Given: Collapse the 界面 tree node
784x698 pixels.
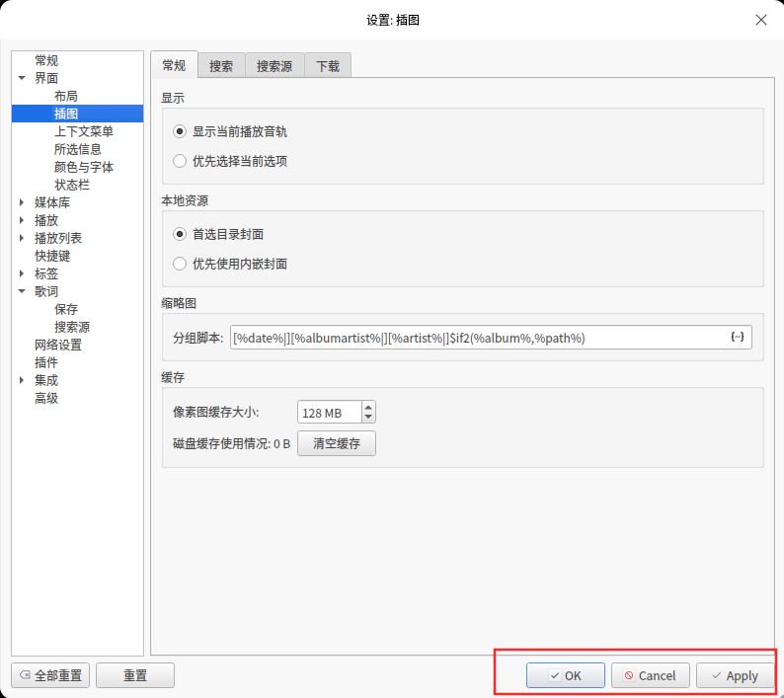Looking at the screenshot, I should (22, 78).
